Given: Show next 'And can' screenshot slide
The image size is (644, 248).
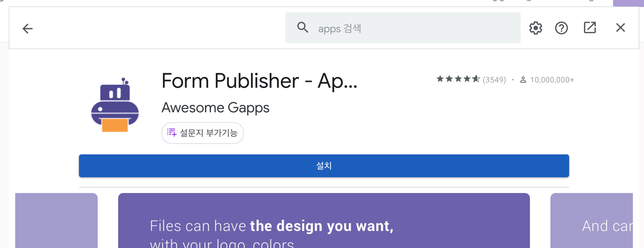Looking at the screenshot, I should pos(591,221).
